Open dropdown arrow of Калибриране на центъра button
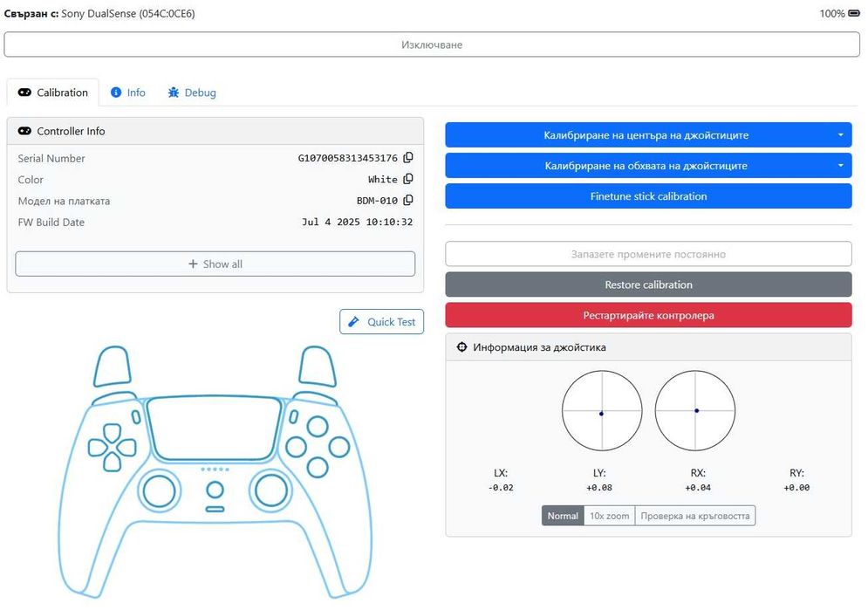The width and height of the screenshot is (868, 610). click(x=840, y=135)
